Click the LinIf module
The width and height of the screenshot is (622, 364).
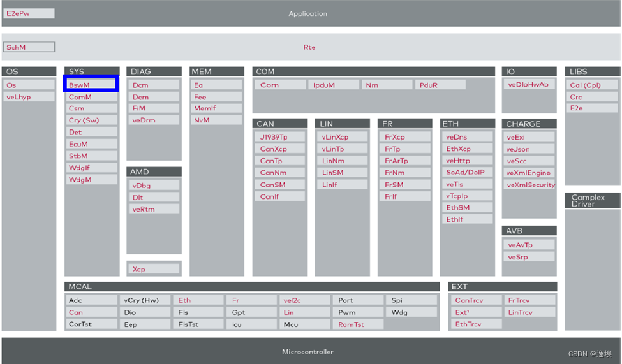coord(342,184)
